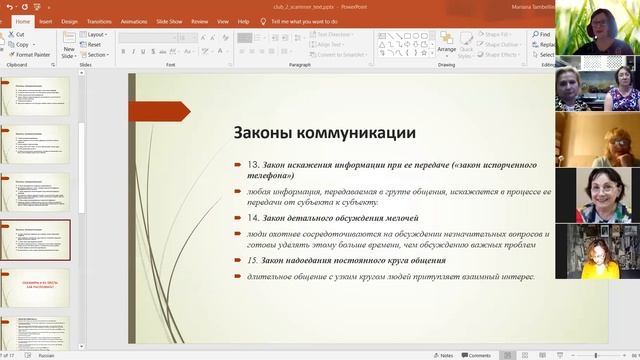Screen dimensions: 640x360
Task: Click the slide panel vertical scrollbar
Action: [x=82, y=167]
